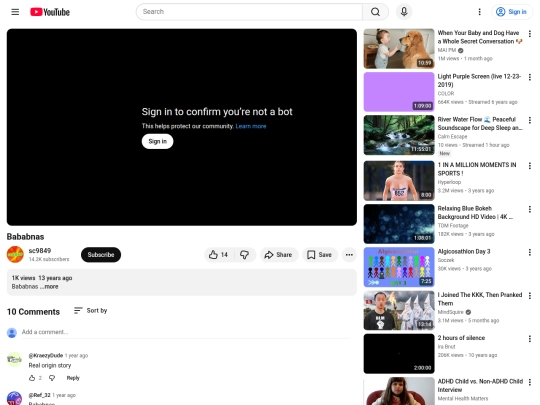Open options for Relaxing Blue Bokeh video
This screenshot has height=405, width=540.
coord(530,209)
